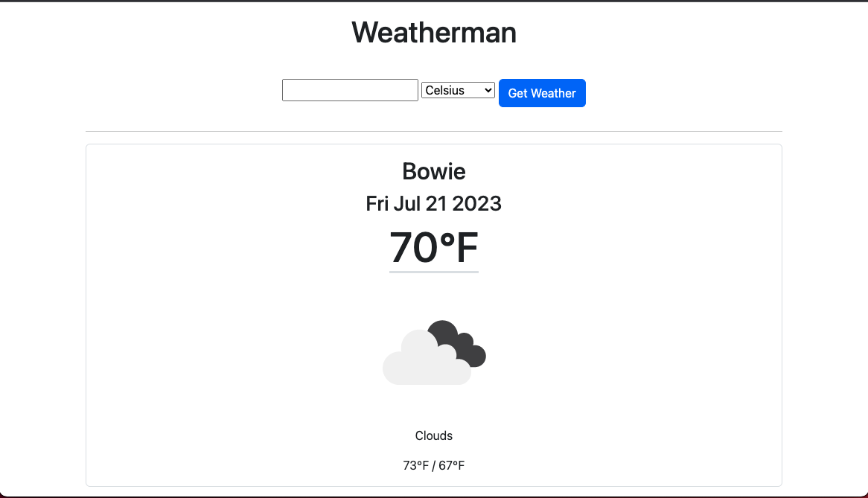The width and height of the screenshot is (868, 498).
Task: Click the large 70°F temperature reading
Action: (434, 247)
